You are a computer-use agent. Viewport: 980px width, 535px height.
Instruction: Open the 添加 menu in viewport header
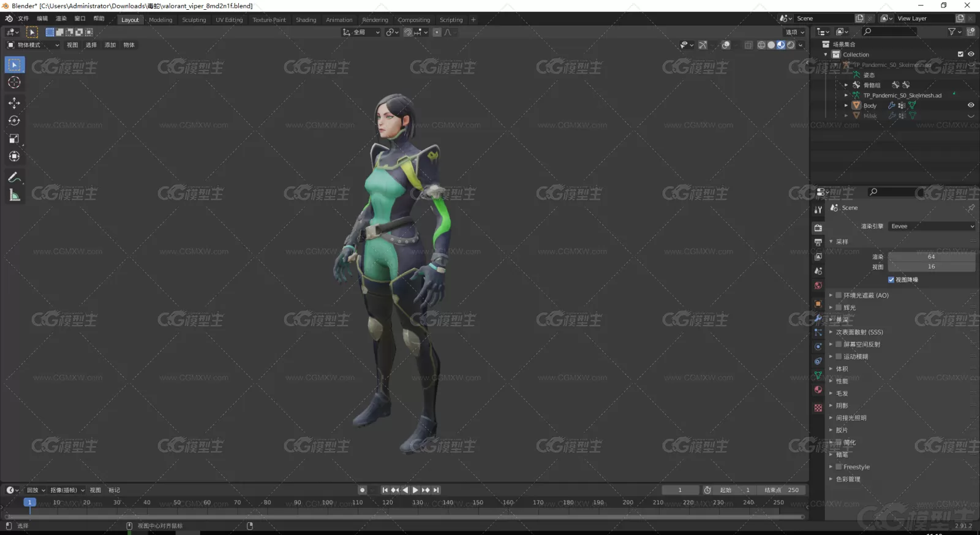(110, 45)
